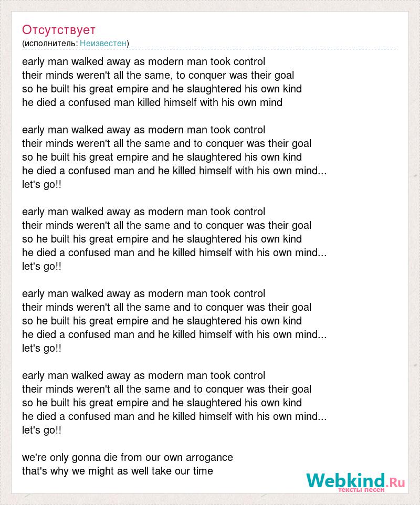Click the first line 'early man walked away'
Image resolution: width=420 pixels, height=505 pixels.
(144, 61)
